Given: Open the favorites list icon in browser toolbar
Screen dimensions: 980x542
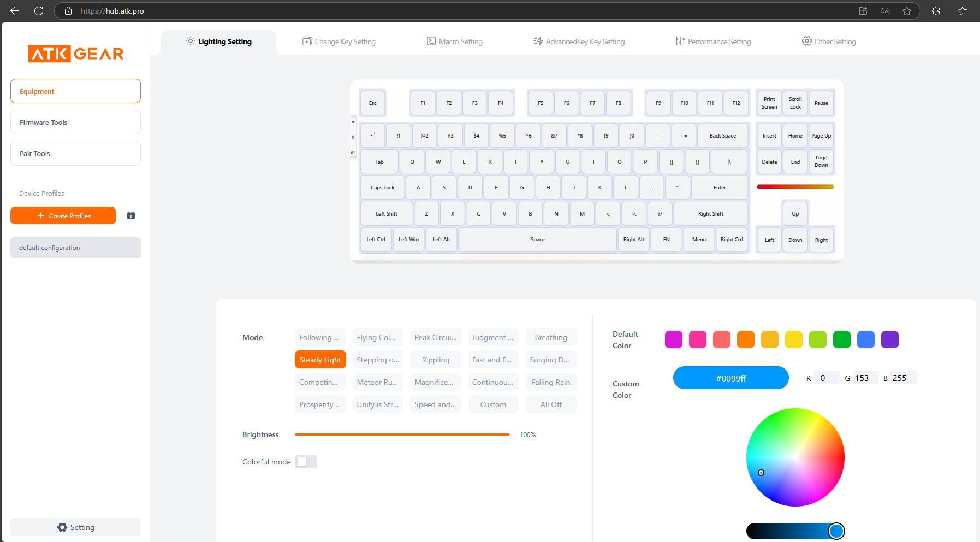Looking at the screenshot, I should [963, 11].
